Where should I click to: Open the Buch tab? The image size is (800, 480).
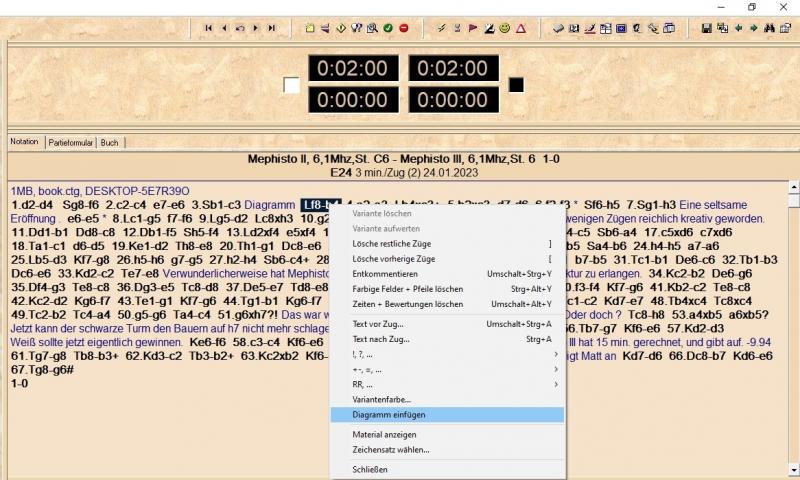[109, 143]
